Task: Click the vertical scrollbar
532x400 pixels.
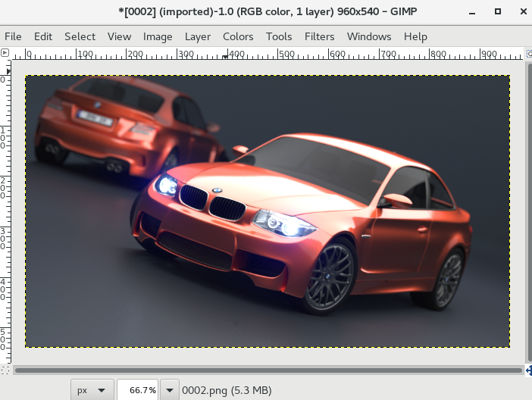Action: pyautogui.click(x=529, y=212)
